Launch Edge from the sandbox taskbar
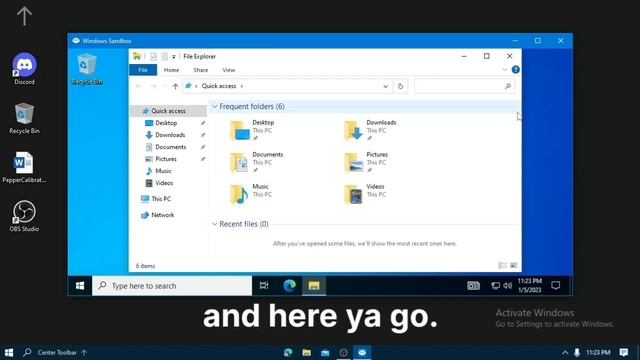This screenshot has width=640, height=360. pos(289,286)
